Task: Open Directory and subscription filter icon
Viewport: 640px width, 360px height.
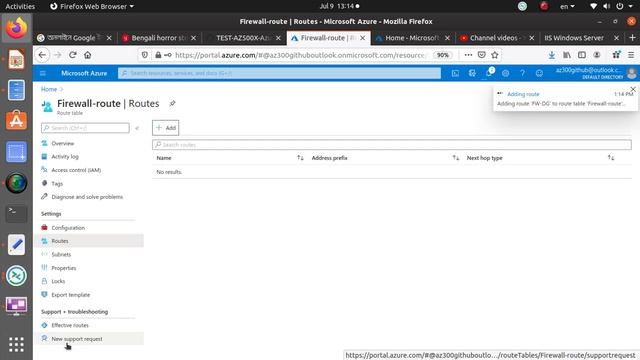Action: click(x=472, y=73)
